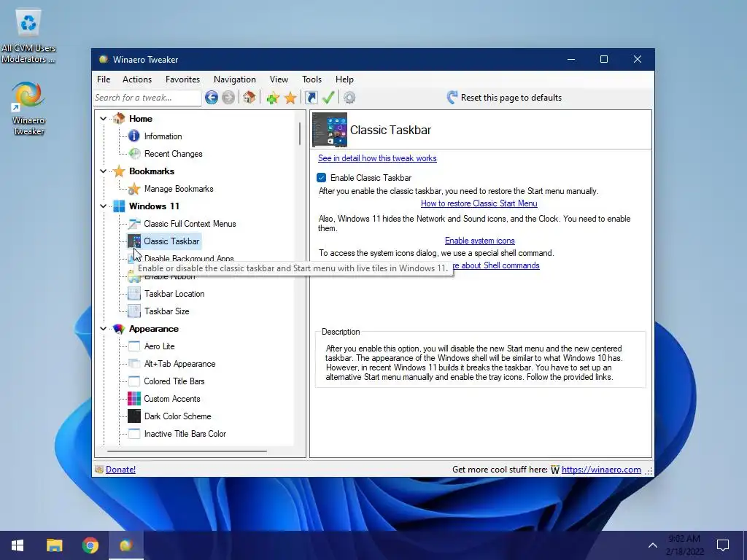The height and width of the screenshot is (560, 747).
Task: Go to Home page icon in toolbar
Action: [249, 98]
